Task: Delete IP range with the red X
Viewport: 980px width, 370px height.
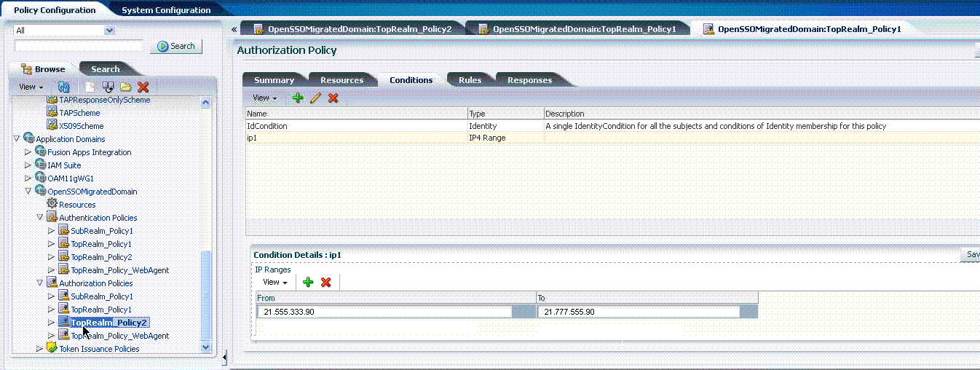Action: (326, 282)
